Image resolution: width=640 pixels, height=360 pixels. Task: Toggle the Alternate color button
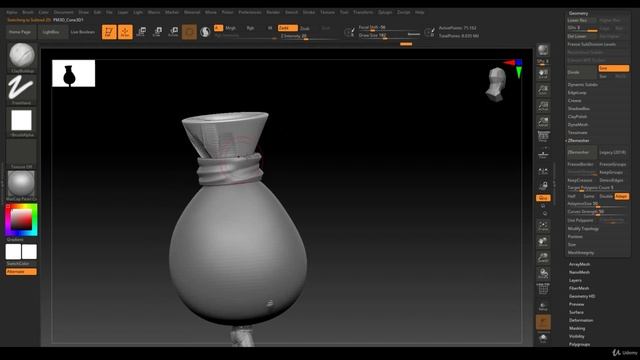coord(21,272)
